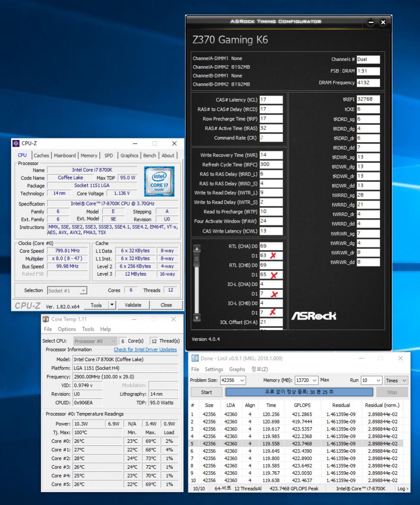
Task: Open the Help menu in Core Temp
Action: click(x=105, y=329)
